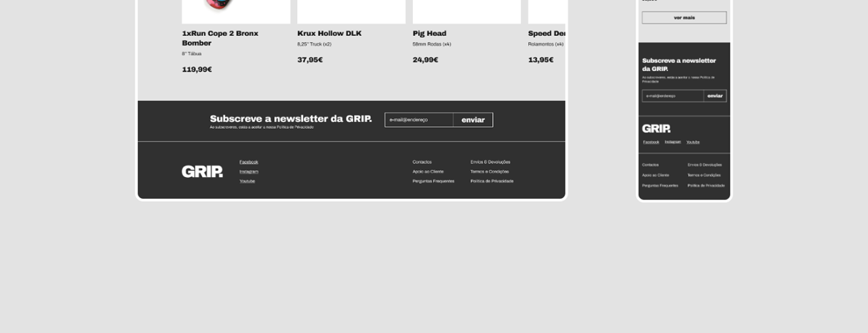This screenshot has height=333, width=868.
Task: Open Instagram link in mobile footer
Action: [x=673, y=142]
